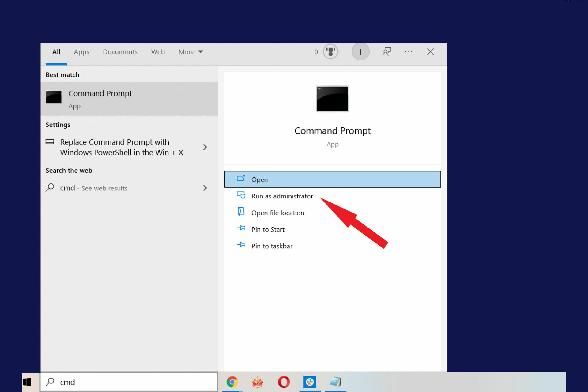Click the Command Prompt app icon

click(x=332, y=98)
